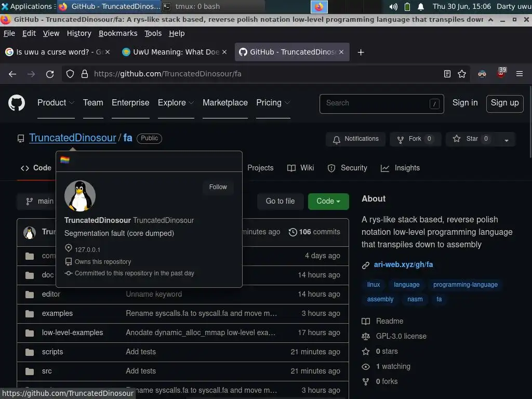
Task: Close the 'Is uwu a curse word?' tab
Action: (108, 52)
